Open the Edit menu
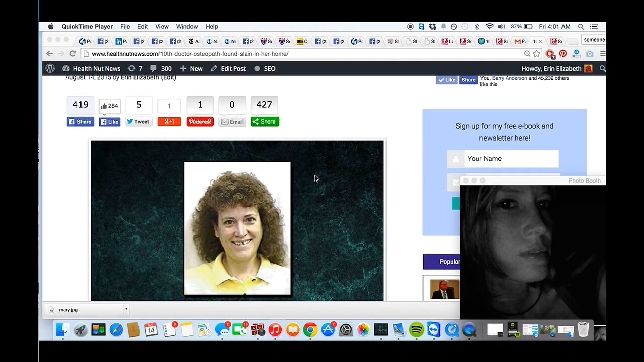 tap(143, 27)
